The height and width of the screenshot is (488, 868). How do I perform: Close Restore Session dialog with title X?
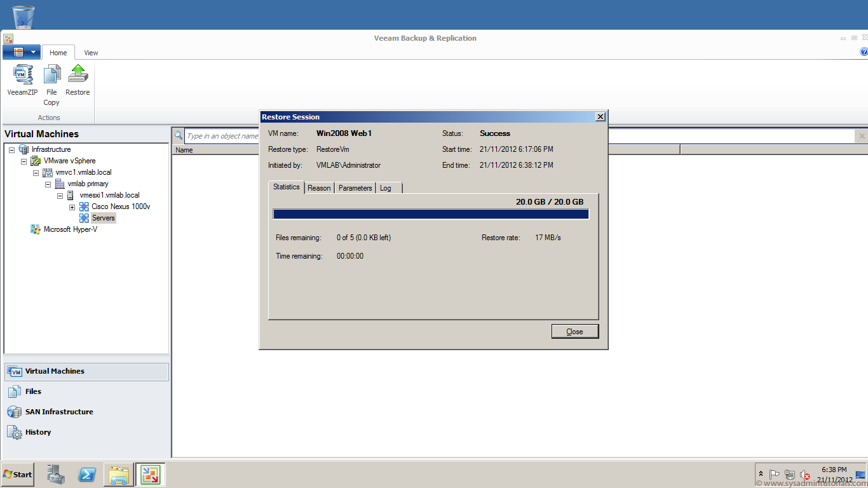pyautogui.click(x=600, y=117)
